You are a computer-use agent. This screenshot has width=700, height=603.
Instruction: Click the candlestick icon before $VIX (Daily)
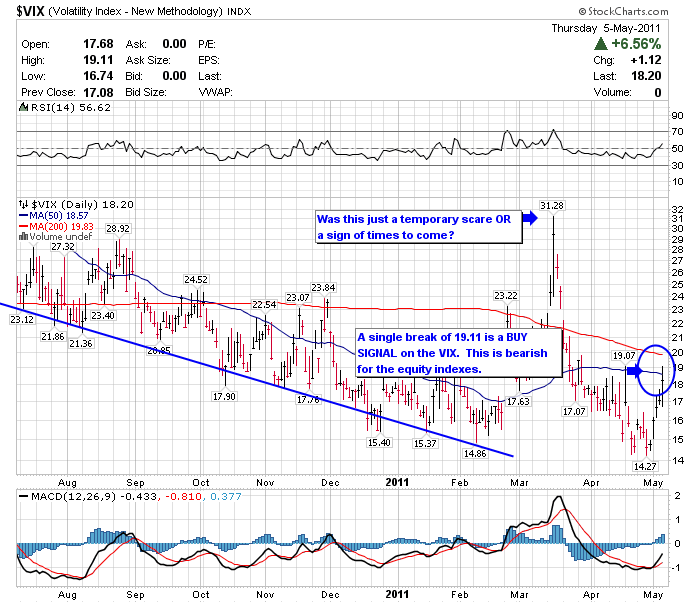(23, 204)
